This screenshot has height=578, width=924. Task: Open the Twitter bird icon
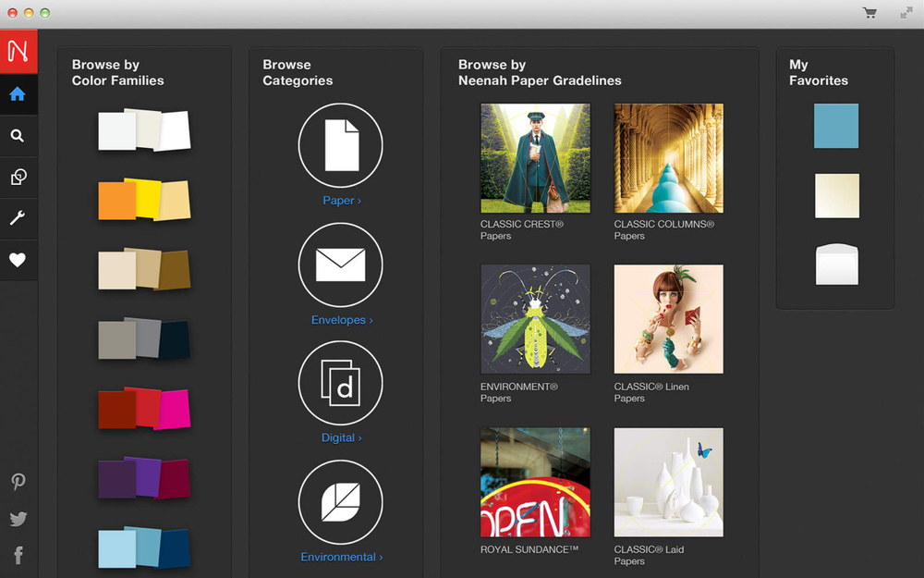18,519
